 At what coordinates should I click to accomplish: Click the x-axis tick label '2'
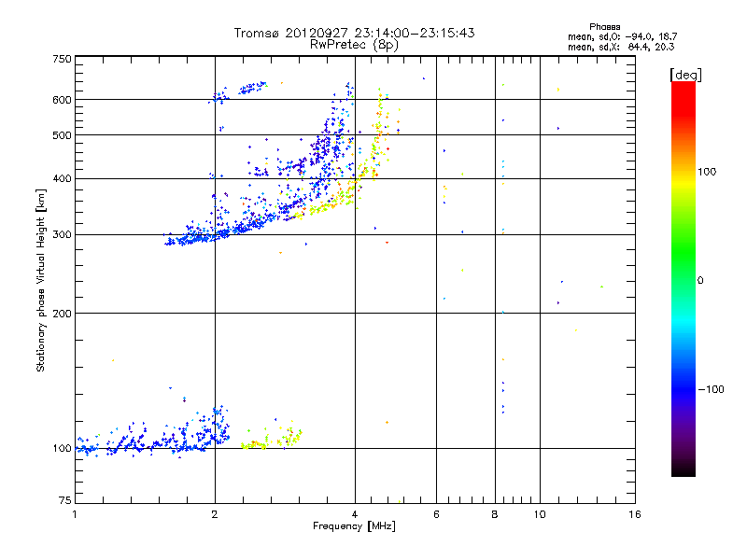click(x=215, y=514)
